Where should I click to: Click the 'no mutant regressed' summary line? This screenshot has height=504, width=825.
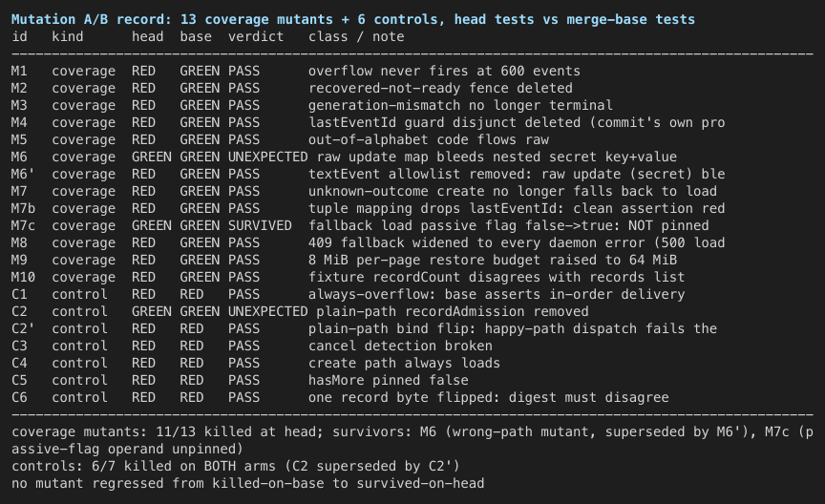pos(248,483)
